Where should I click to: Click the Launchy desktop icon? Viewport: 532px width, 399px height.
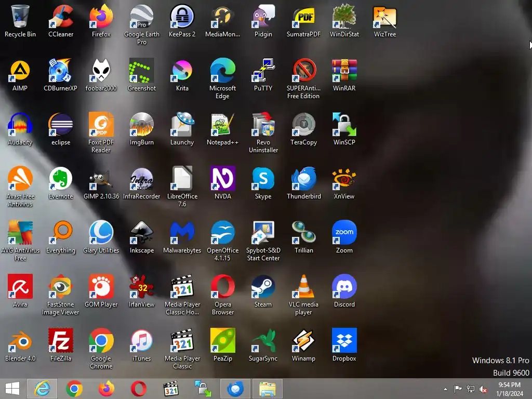[182, 129]
